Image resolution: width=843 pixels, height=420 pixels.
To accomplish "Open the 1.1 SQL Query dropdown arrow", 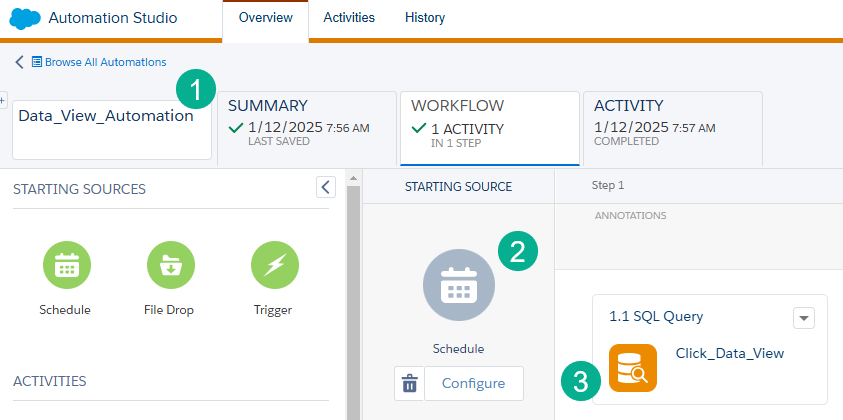I will [x=804, y=317].
